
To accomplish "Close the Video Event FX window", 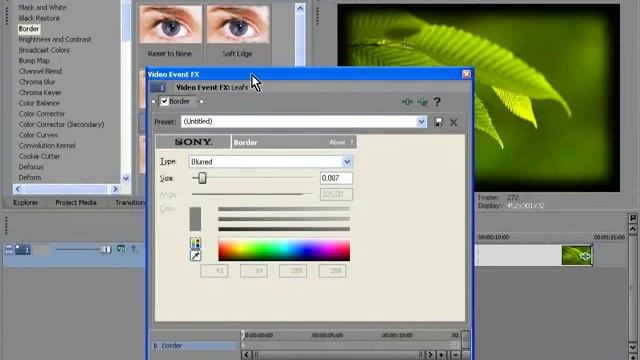I will click(466, 74).
